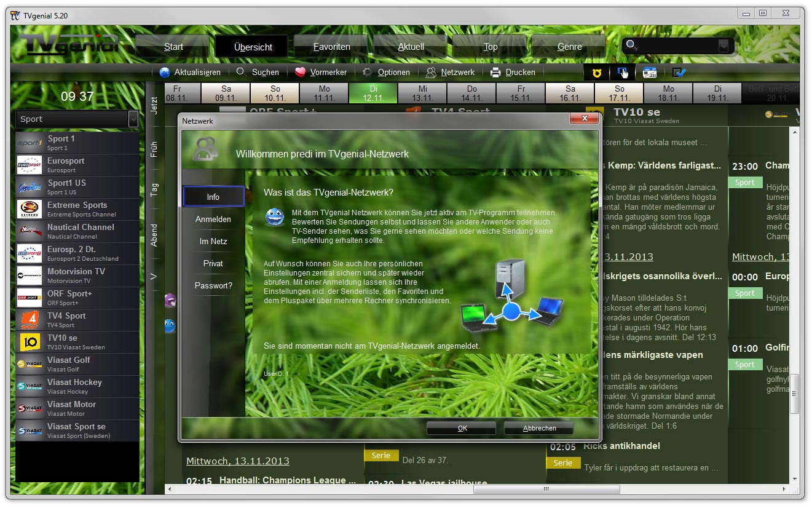This screenshot has width=812, height=508.
Task: Open Anmelden in Netzwerk dialog
Action: pyautogui.click(x=213, y=219)
